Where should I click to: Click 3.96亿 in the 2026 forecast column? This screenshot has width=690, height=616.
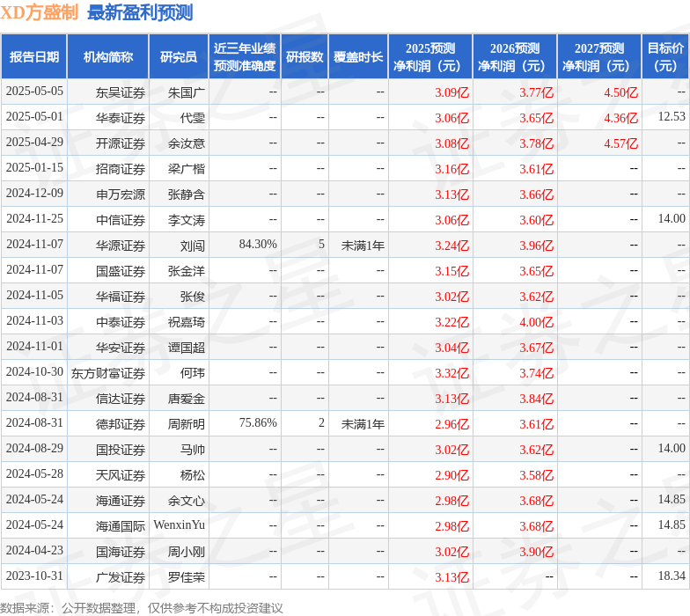click(537, 246)
